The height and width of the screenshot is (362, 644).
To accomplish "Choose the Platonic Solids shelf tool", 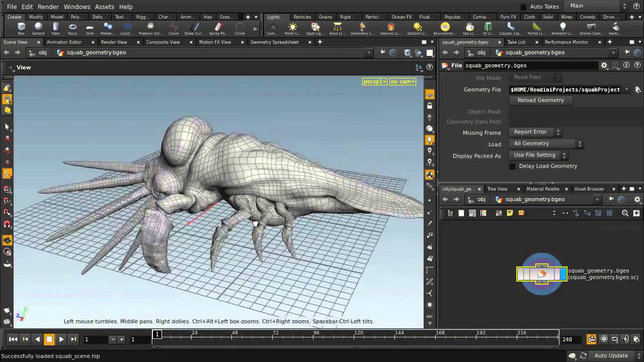I will [150, 29].
